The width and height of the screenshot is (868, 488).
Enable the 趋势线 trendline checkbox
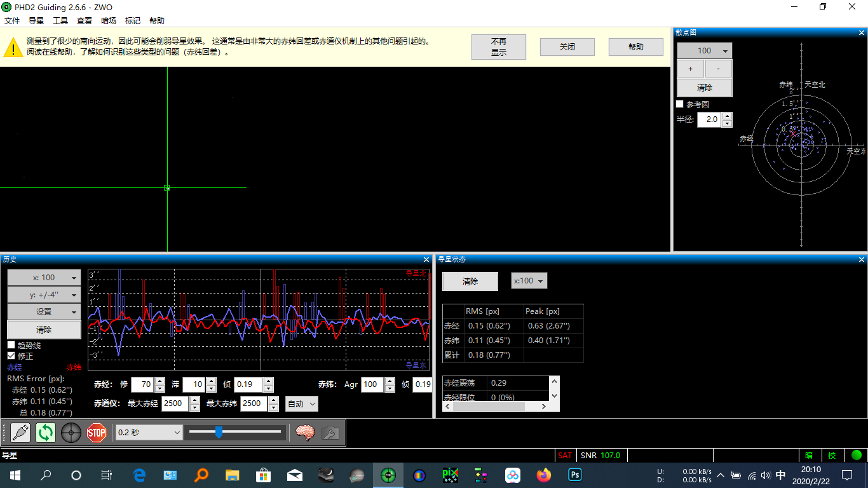(x=11, y=345)
